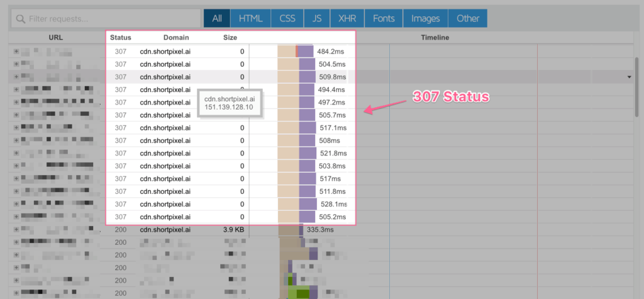
Task: Click the tan waterfall bar in 505.2ms row
Action: [288, 217]
